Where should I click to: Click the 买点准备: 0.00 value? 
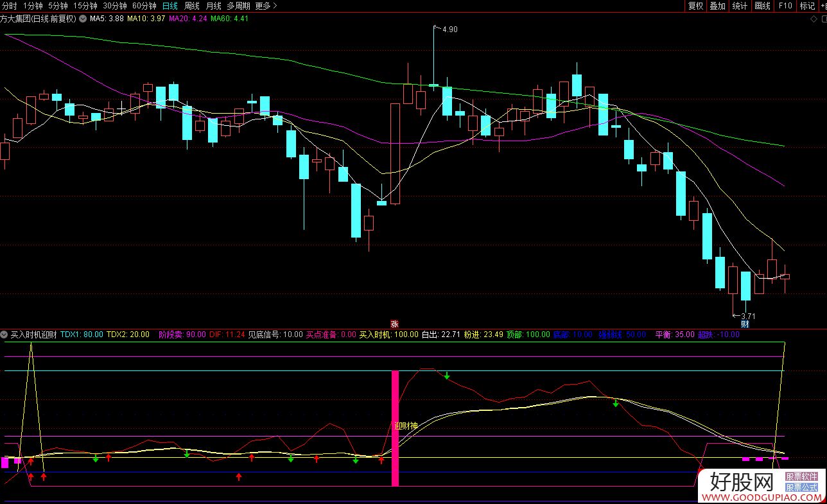point(331,335)
